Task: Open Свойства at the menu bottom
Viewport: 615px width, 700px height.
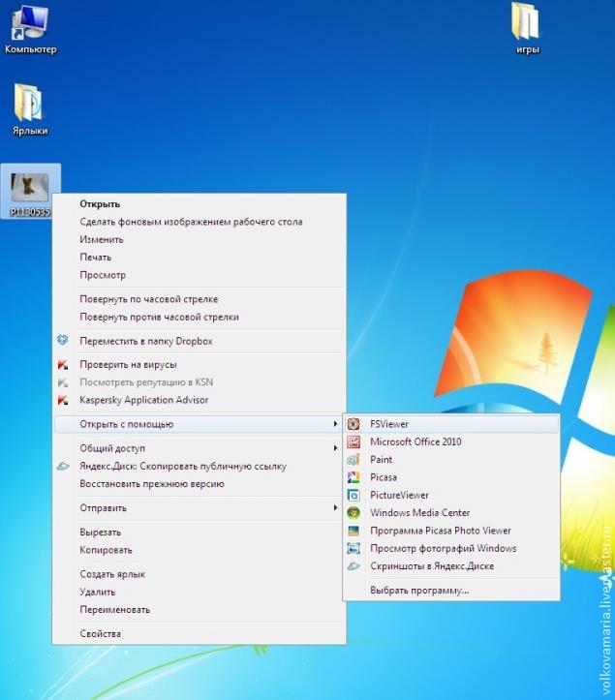Action: point(100,634)
